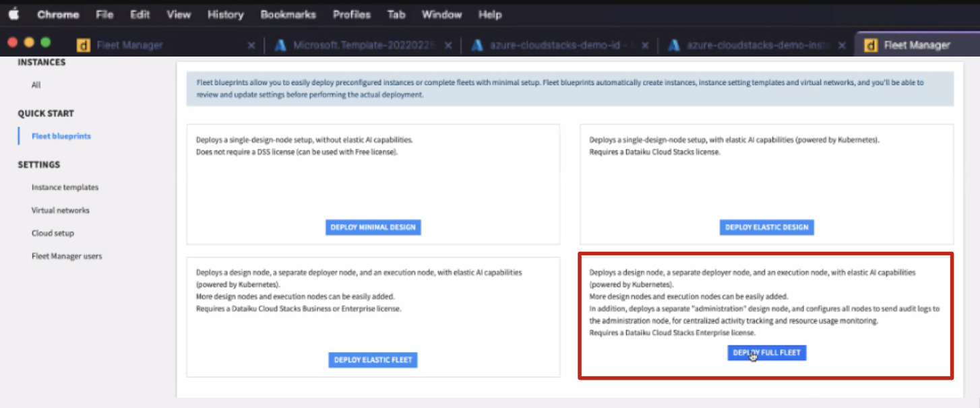The height and width of the screenshot is (408, 980).
Task: Open All under Instances
Action: click(x=36, y=85)
